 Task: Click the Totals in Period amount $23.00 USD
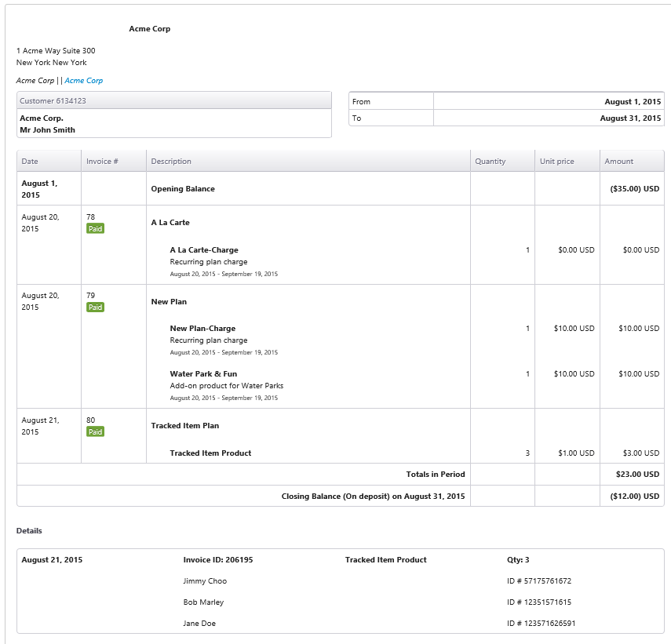pyautogui.click(x=637, y=475)
